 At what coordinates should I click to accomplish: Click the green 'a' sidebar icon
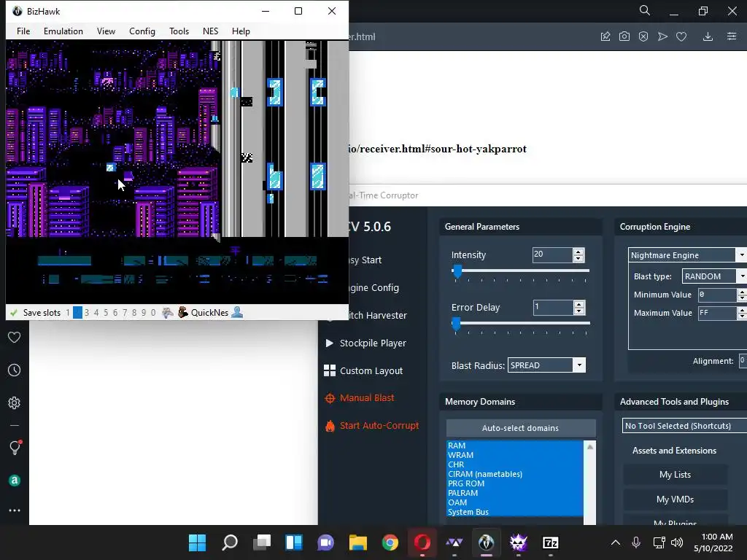15,481
